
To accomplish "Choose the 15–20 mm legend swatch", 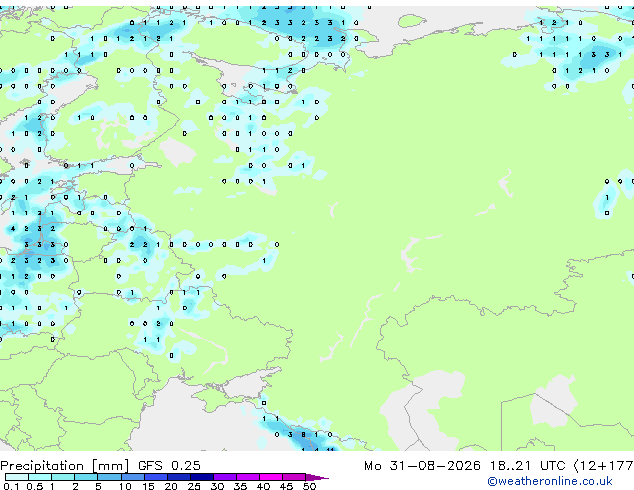I will (156, 477).
